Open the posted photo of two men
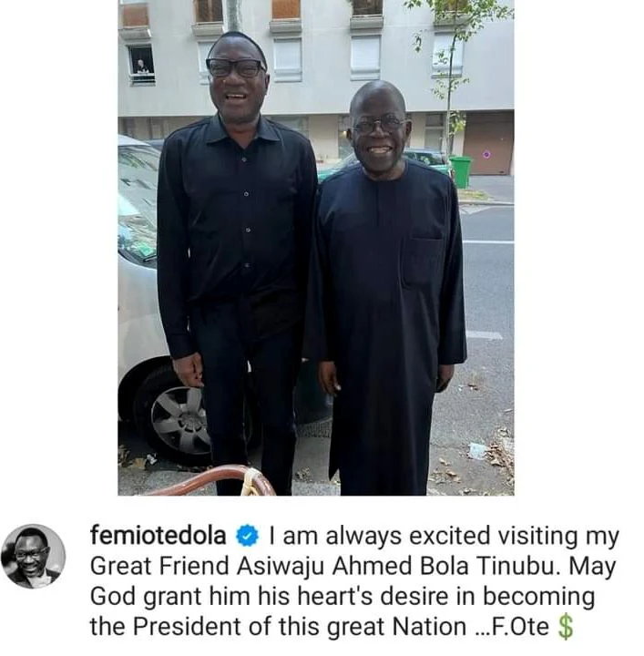 [x=316, y=248]
